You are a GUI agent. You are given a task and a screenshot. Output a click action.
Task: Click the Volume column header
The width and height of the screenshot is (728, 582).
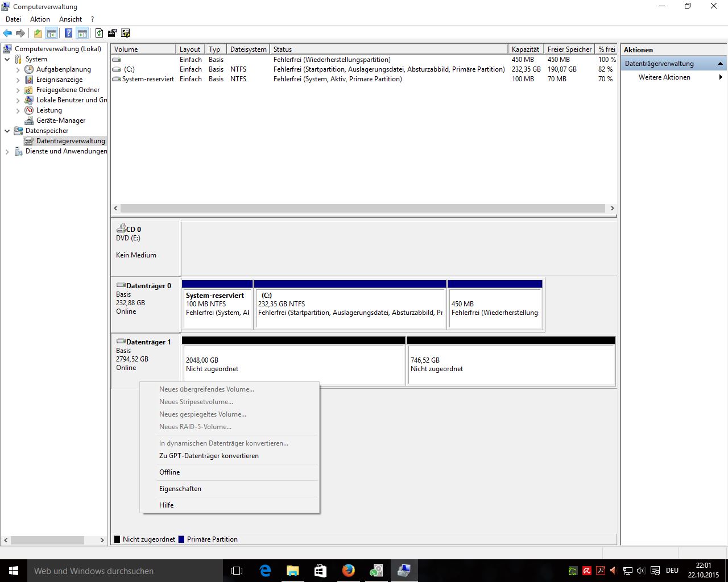[143, 49]
